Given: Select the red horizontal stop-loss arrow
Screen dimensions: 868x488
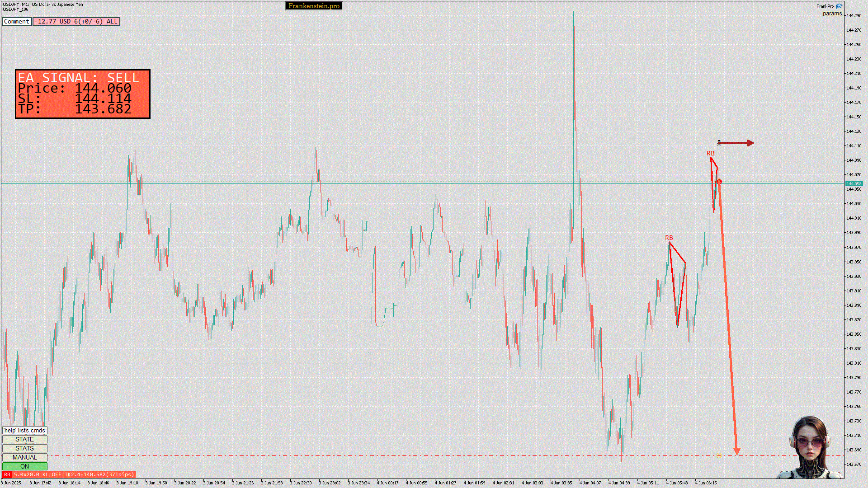Looking at the screenshot, I should (x=736, y=143).
